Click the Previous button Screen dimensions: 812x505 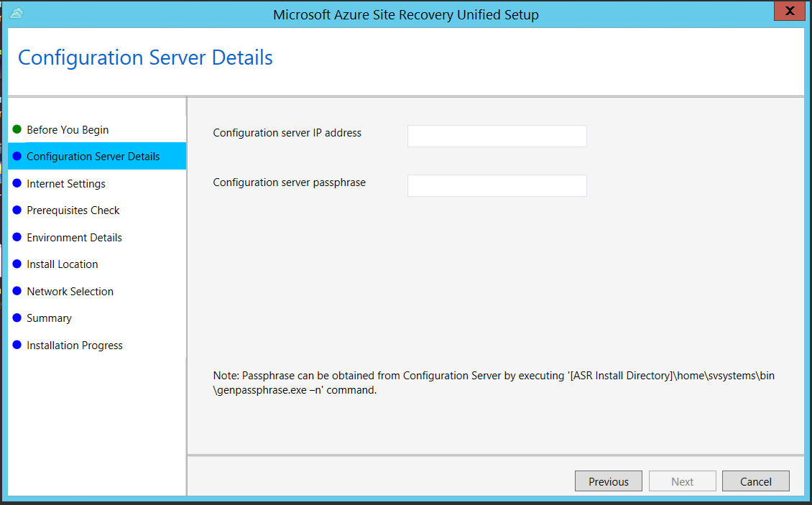coord(608,481)
